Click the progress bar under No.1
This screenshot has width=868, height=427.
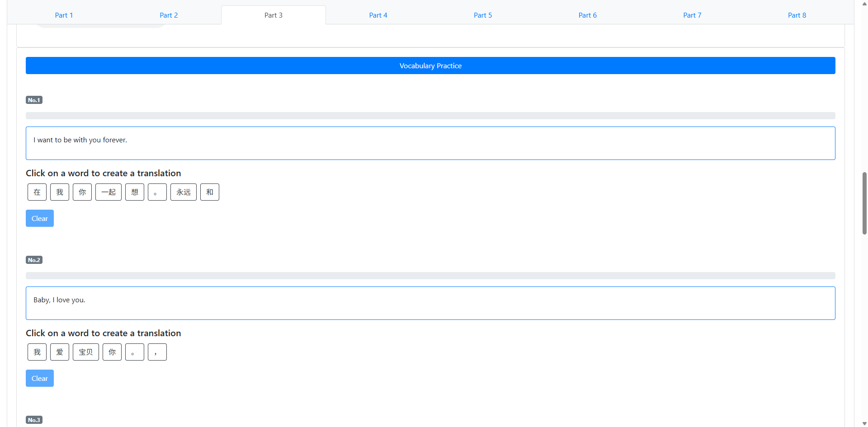[430, 116]
